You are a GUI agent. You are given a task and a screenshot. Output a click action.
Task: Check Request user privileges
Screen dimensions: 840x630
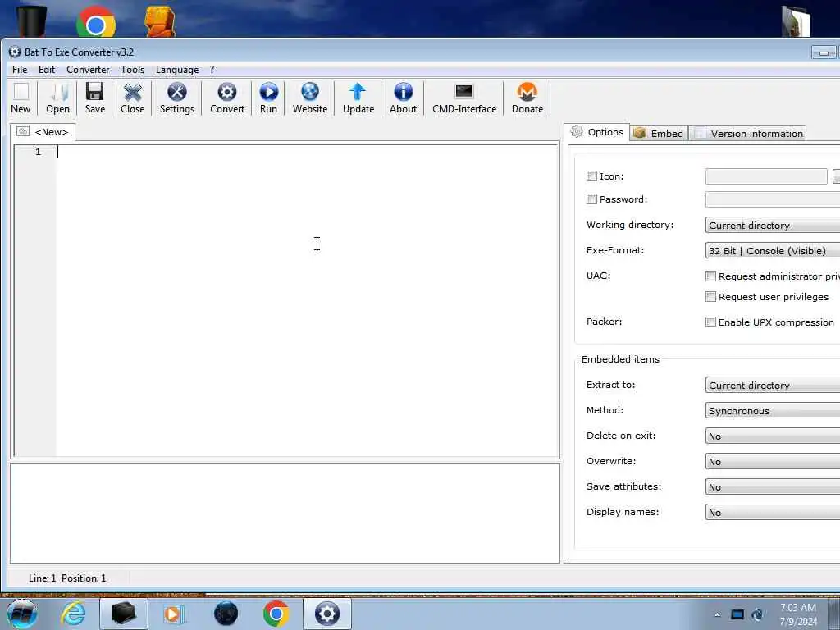[710, 296]
